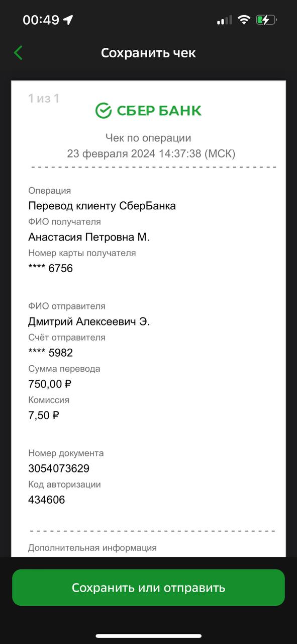Image resolution: width=297 pixels, height=644 pixels.
Task: Tap the 1 из 1 page indicator
Action: tap(44, 98)
